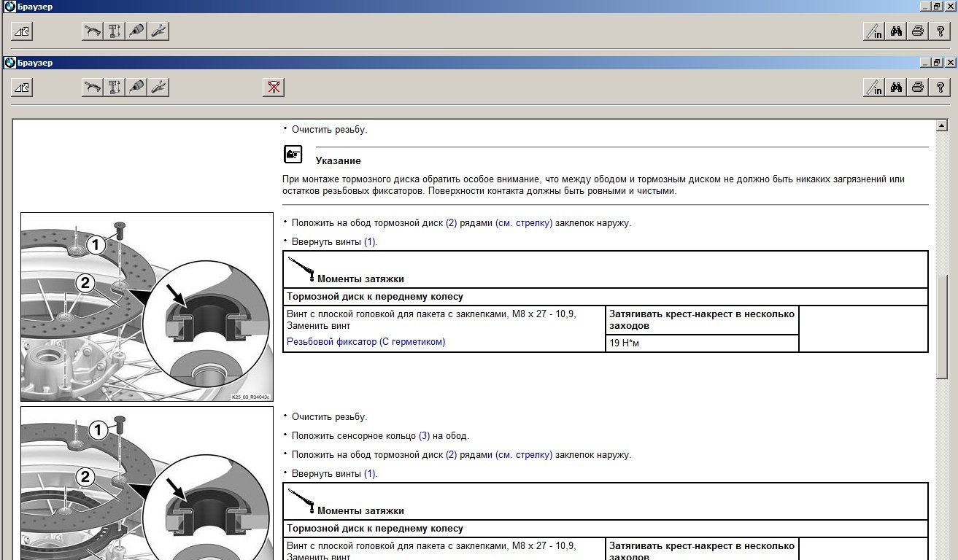Screen dimensions: 958x560
Task: Click the red crossed-out icon in toolbar
Action: tap(273, 87)
